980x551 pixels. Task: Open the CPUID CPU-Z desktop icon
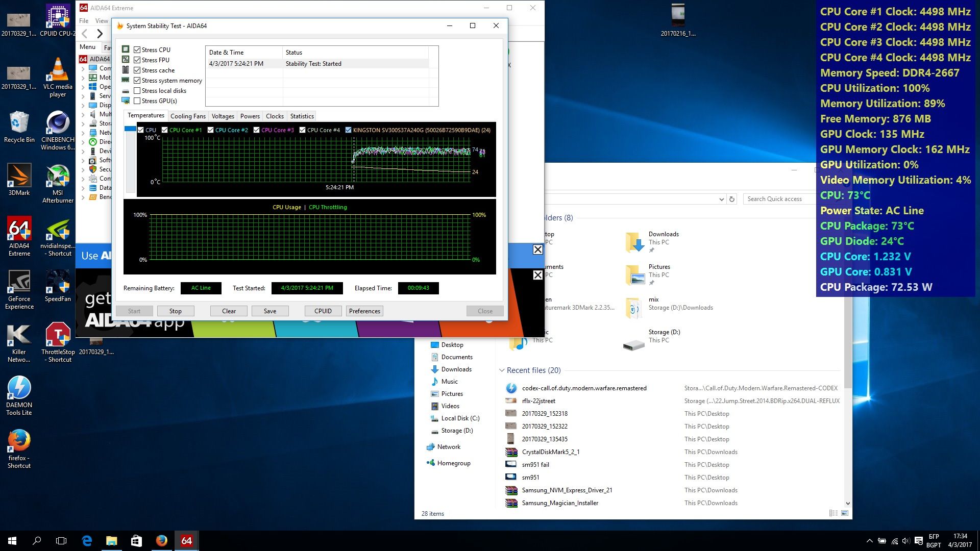tap(58, 20)
